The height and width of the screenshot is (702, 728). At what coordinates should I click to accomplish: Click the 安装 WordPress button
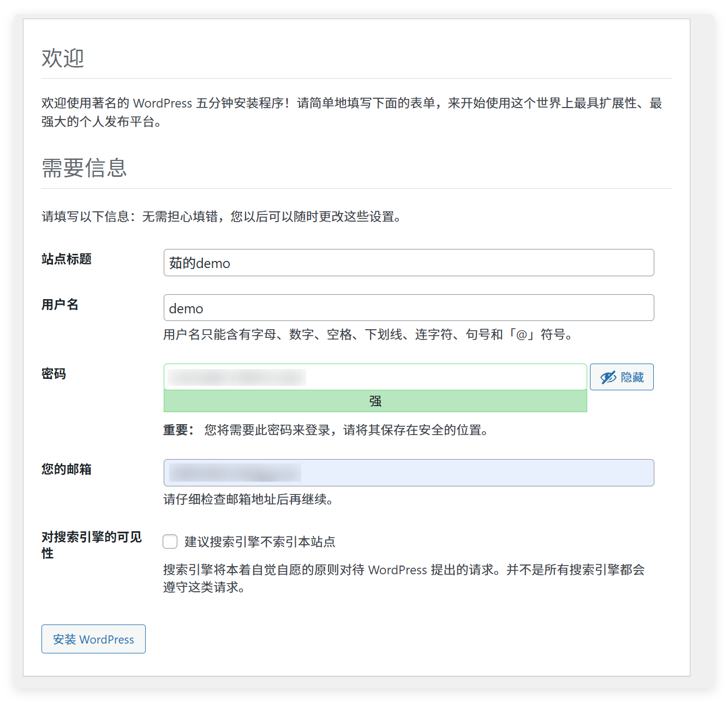(93, 639)
